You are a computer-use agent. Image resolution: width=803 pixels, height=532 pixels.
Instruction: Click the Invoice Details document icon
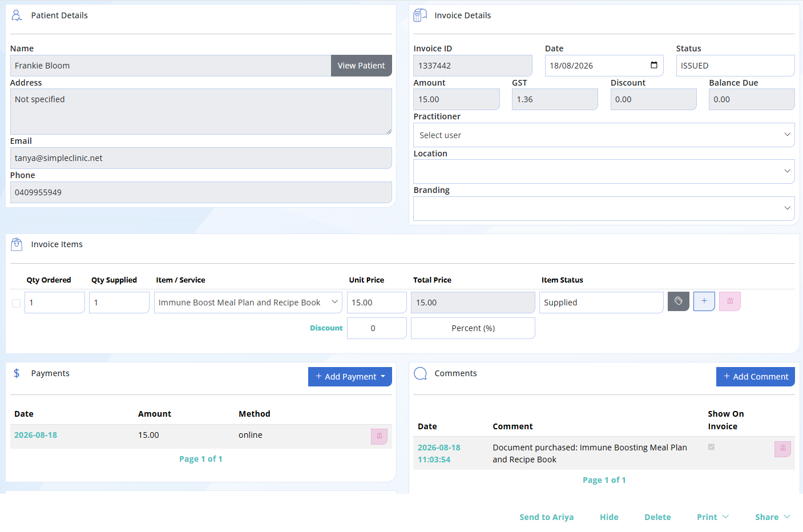tap(420, 15)
